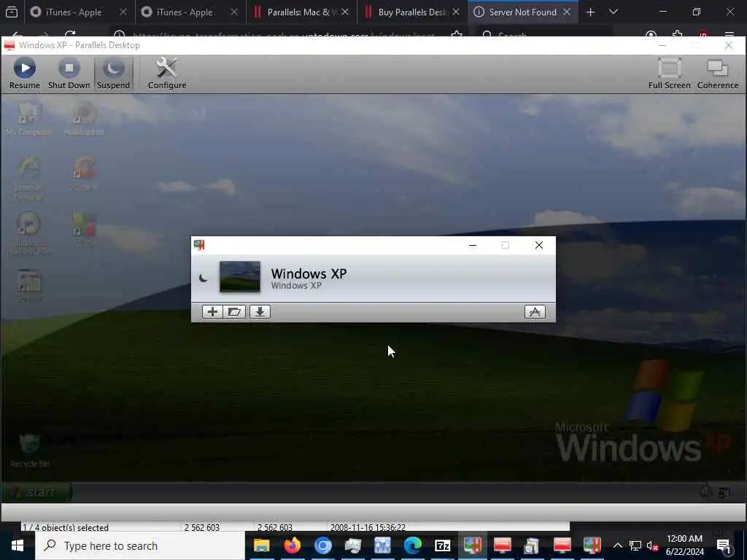Click the download arrow button in Control Center

tap(260, 312)
